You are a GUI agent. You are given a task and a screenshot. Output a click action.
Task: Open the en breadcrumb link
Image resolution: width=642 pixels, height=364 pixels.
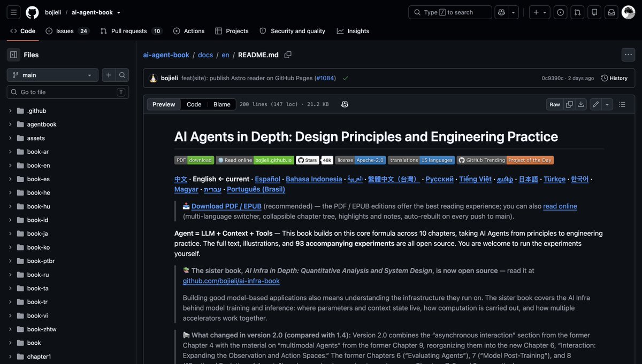pos(225,55)
